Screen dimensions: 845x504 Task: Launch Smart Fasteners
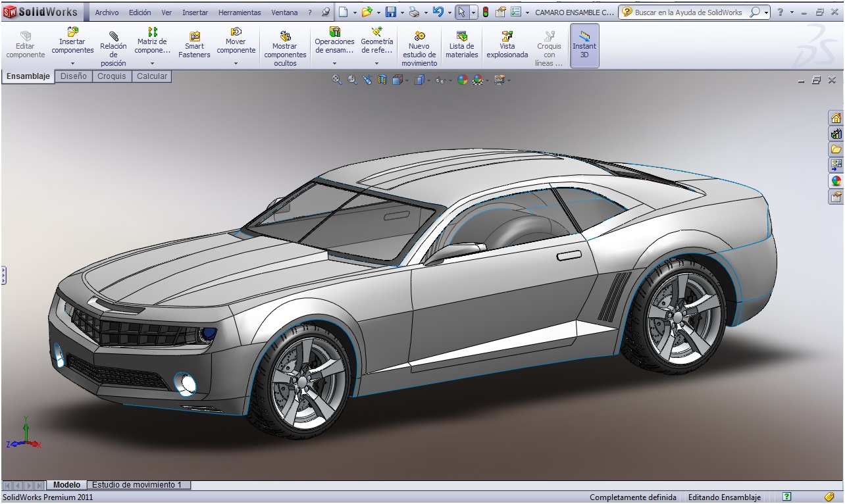tap(194, 45)
